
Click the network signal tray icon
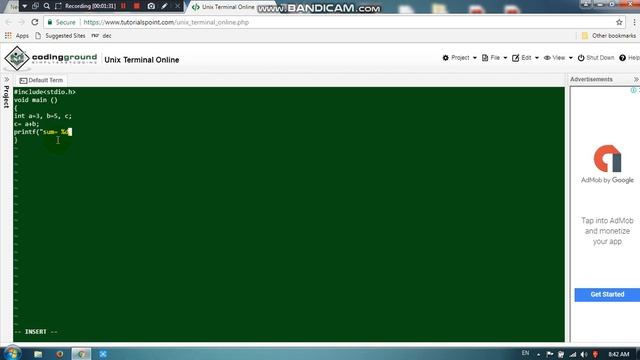point(573,354)
